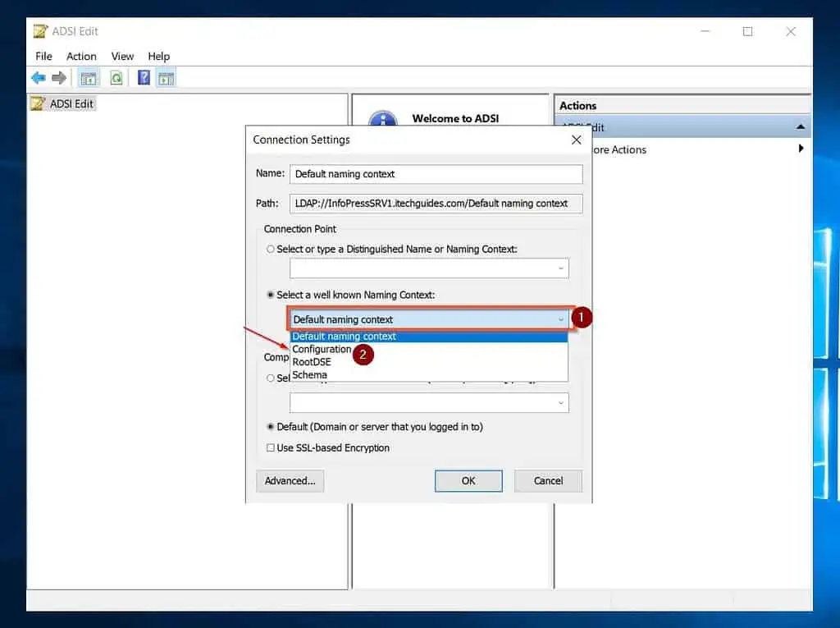Select the partially hidden computer radio button
Screen dimensions: 840x628
(271, 378)
